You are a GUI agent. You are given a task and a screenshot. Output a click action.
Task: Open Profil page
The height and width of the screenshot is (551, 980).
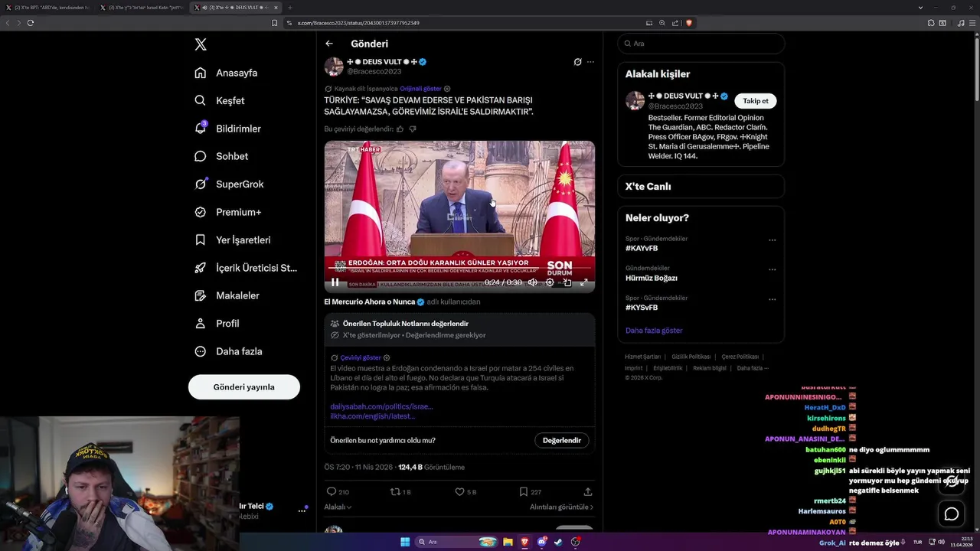(x=217, y=324)
